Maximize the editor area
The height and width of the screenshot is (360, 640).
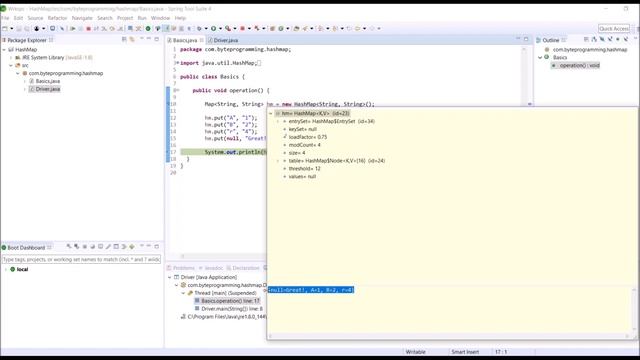(526, 39)
